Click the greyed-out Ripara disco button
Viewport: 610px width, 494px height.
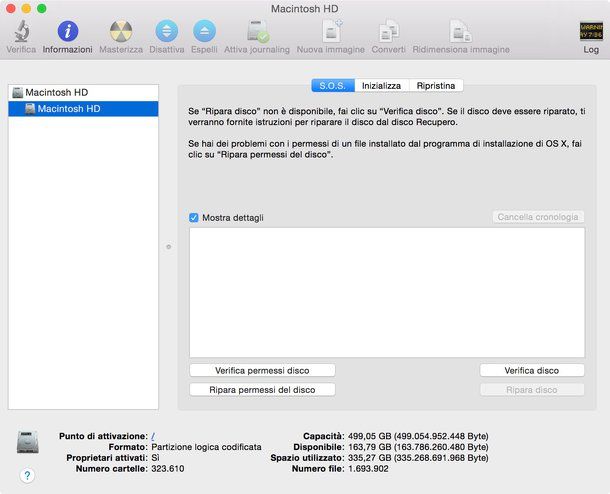point(532,389)
